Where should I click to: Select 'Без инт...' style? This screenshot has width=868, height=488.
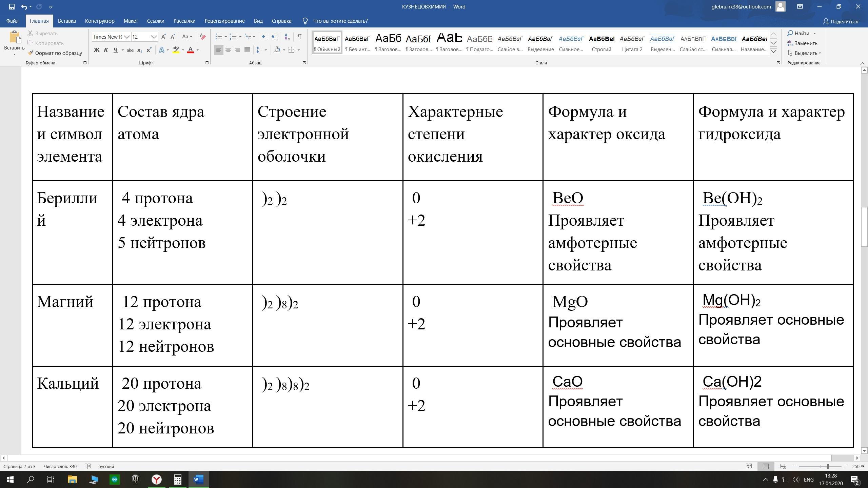pyautogui.click(x=357, y=43)
